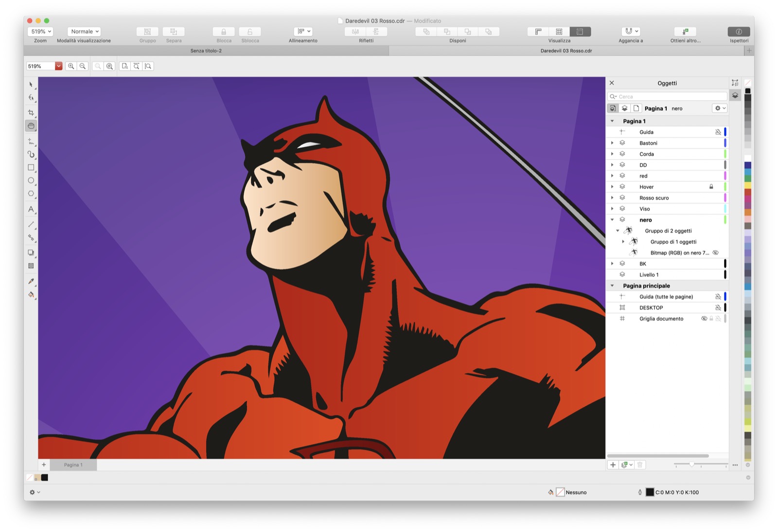Select the Dimension line tool
Image resolution: width=778 pixels, height=532 pixels.
tap(31, 224)
